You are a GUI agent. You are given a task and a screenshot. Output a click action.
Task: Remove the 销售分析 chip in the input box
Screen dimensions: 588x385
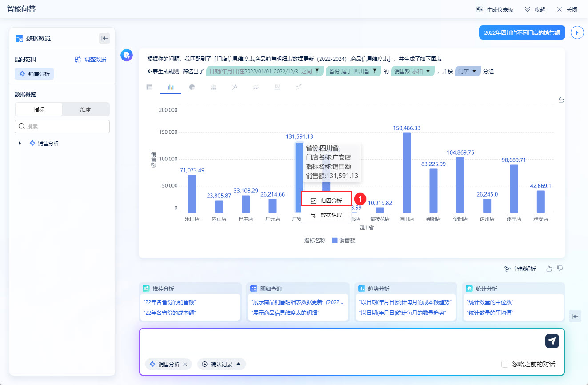click(x=185, y=364)
